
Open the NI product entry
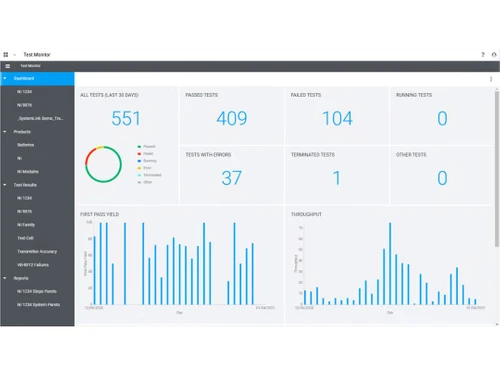tap(19, 158)
